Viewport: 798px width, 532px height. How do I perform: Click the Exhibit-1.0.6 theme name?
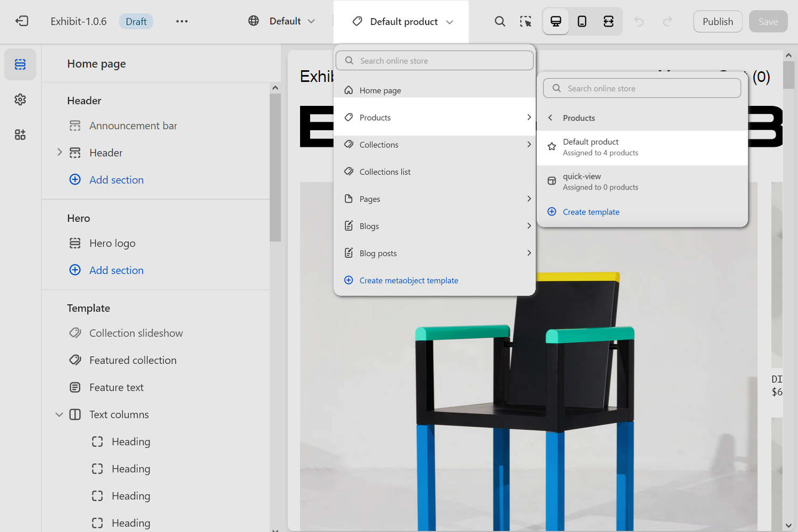(79, 21)
